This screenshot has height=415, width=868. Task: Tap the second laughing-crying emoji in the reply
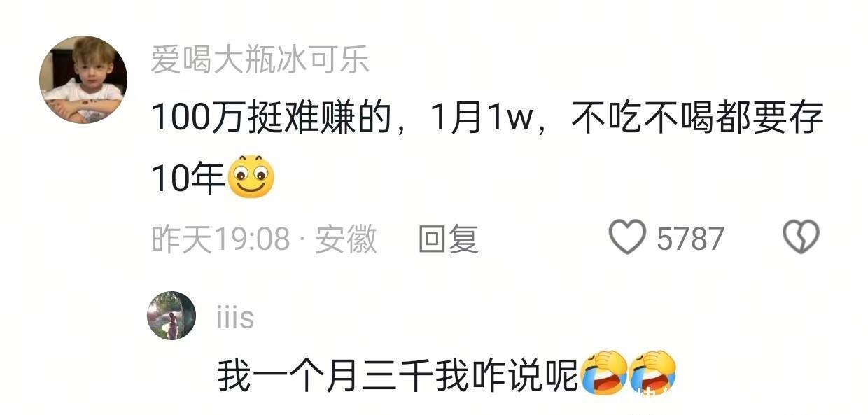tap(652, 373)
